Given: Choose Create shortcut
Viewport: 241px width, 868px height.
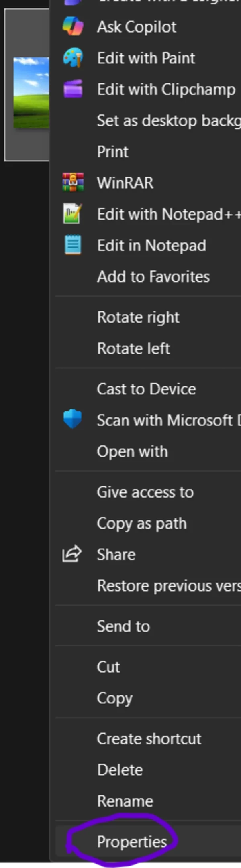Looking at the screenshot, I should [x=148, y=739].
